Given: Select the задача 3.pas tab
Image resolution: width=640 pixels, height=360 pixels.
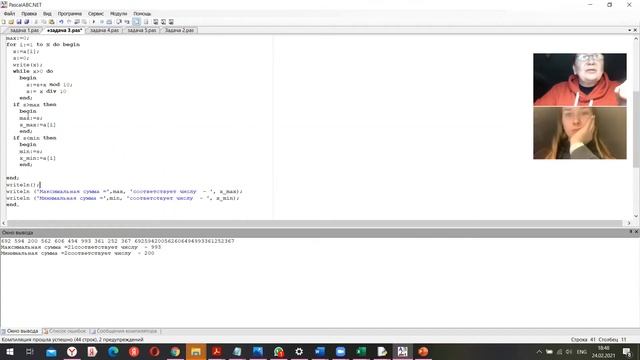Looking at the screenshot, I should coord(64,30).
